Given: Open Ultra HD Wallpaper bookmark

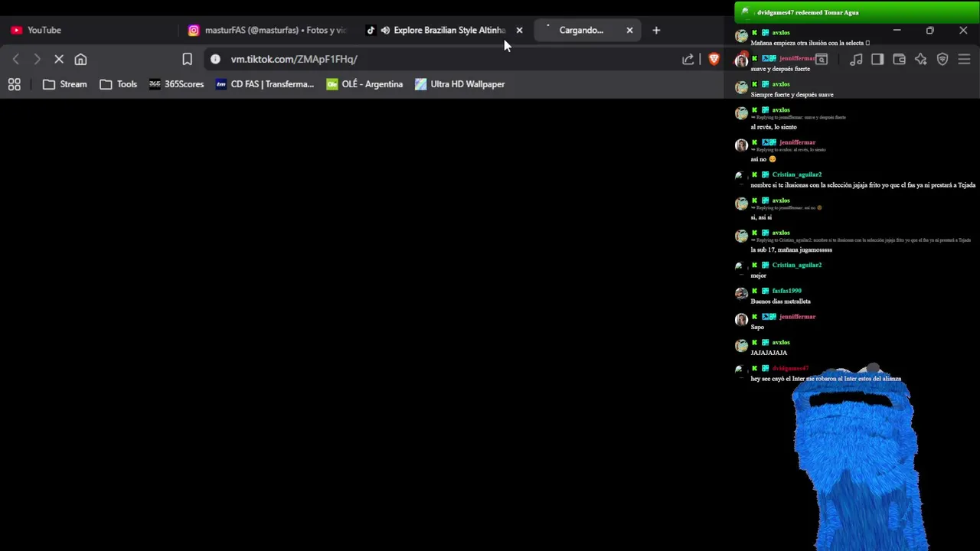Looking at the screenshot, I should coord(459,84).
